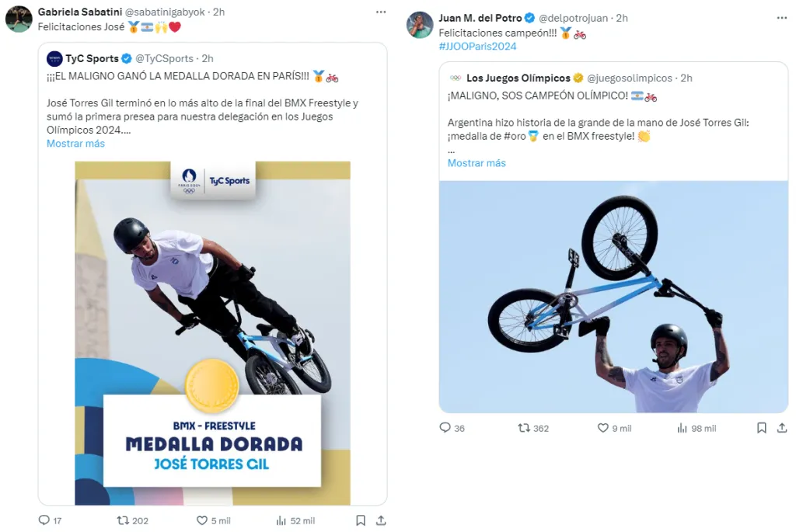Reply to Gabriela Sabatini's tweet
This screenshot has width=796, height=532.
tap(44, 520)
